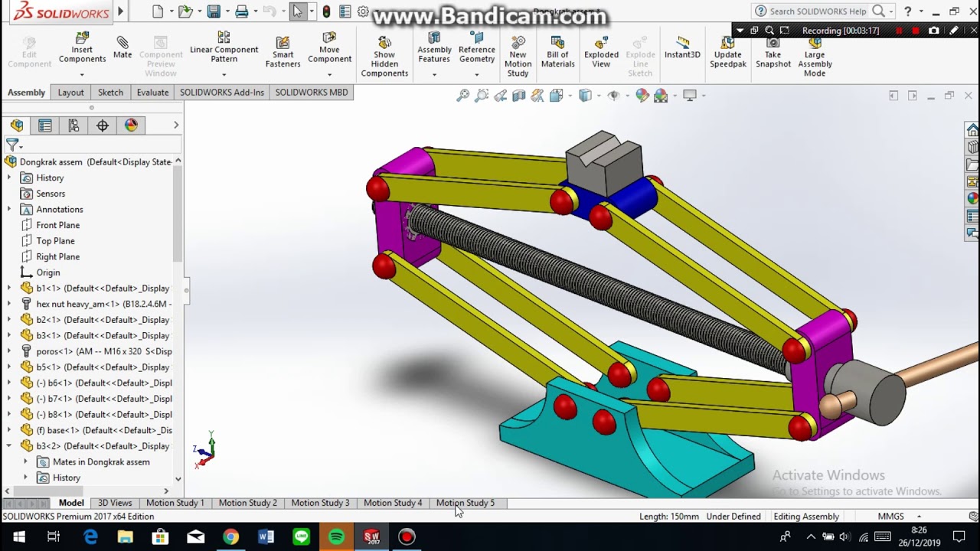Click the Open file icon
Screen dimensions: 980x551
pos(184,11)
